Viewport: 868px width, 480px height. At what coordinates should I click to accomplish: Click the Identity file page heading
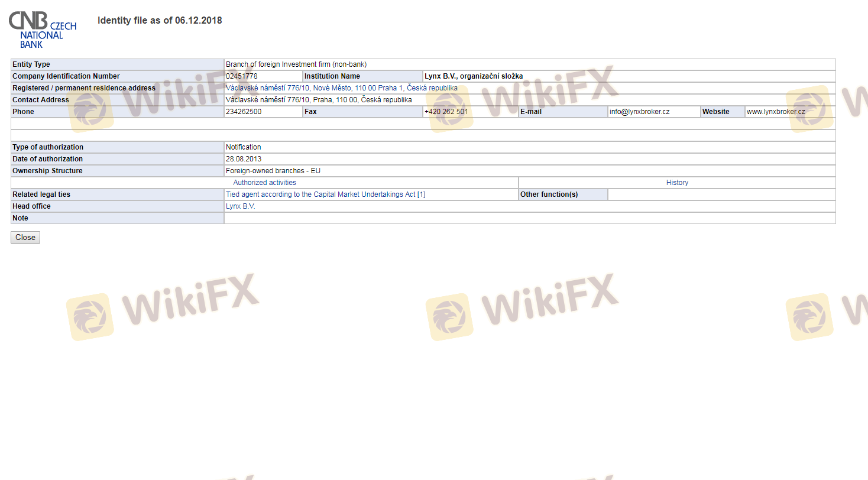[x=160, y=21]
